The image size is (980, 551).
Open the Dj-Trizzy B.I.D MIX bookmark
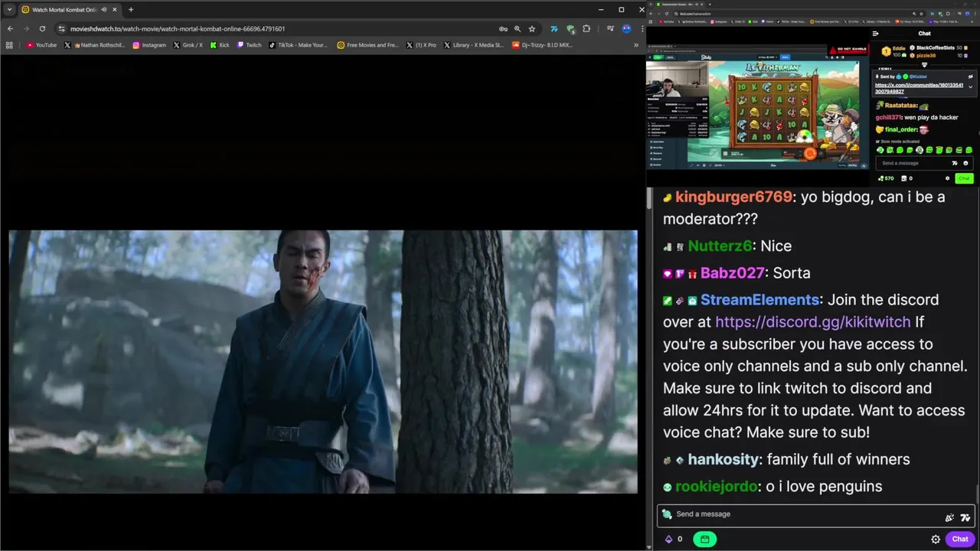pos(541,45)
